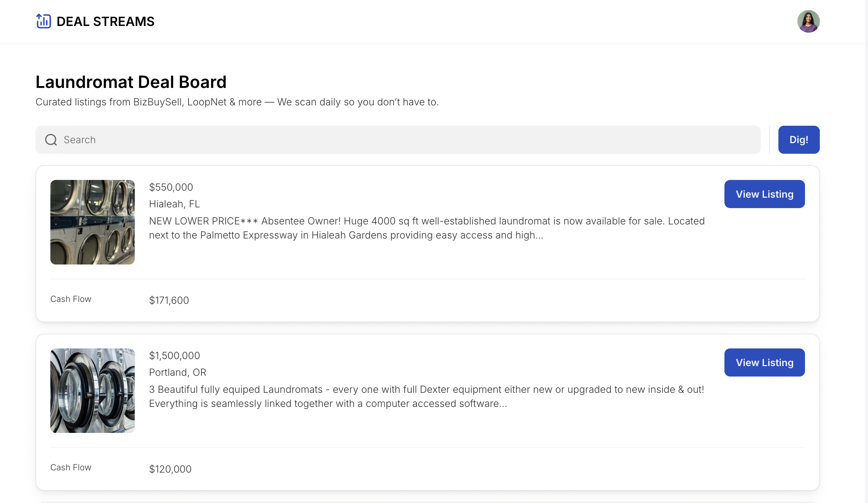Click the $1,500,000 listing price

point(174,356)
